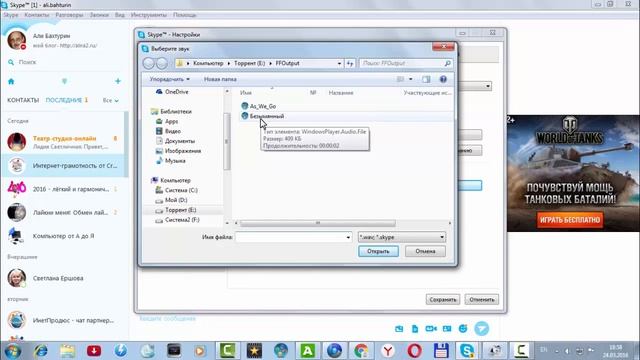Click the Поиск: FFOutput search field
640x360 pixels.
[x=406, y=63]
